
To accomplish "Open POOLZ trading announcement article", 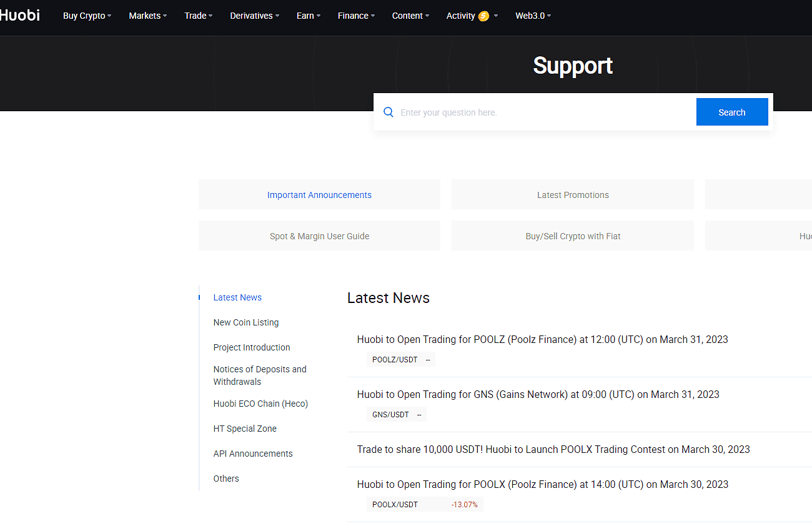I will pos(542,340).
